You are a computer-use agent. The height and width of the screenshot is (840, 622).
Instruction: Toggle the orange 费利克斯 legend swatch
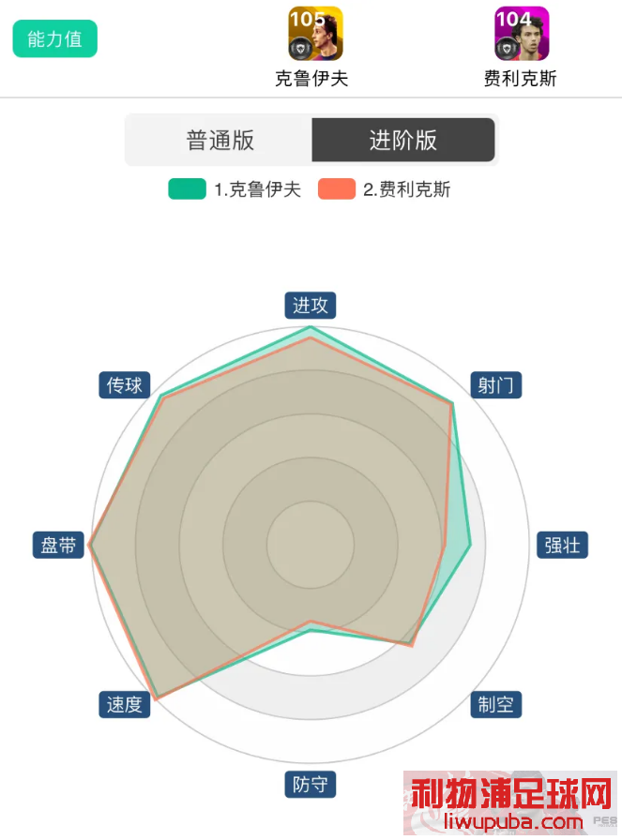click(337, 189)
